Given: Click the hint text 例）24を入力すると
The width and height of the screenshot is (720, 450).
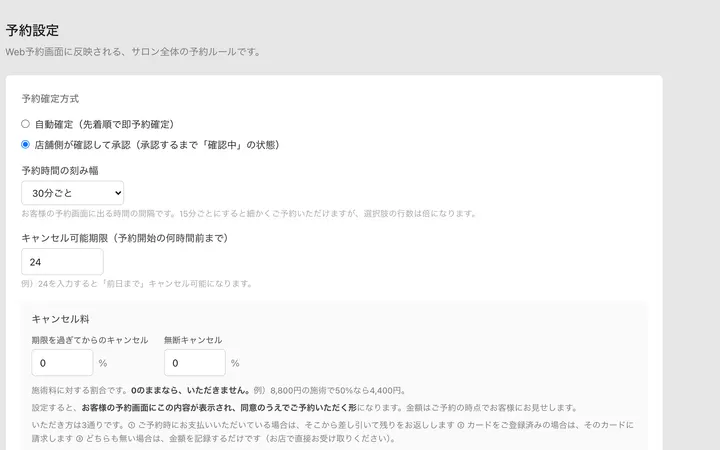Looking at the screenshot, I should pos(137,283).
